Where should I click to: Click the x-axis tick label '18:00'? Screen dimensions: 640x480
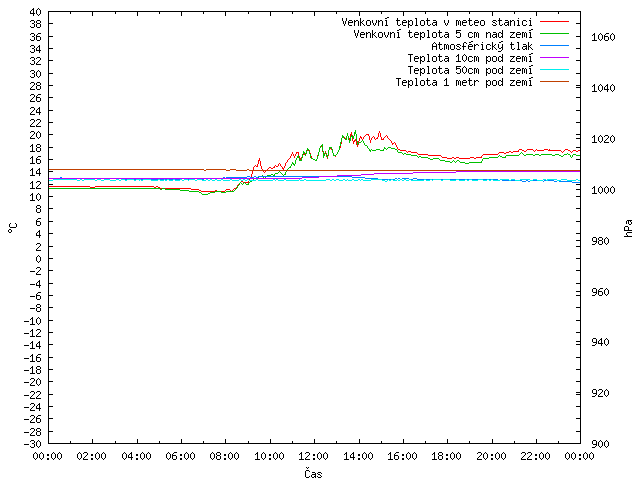(x=447, y=456)
